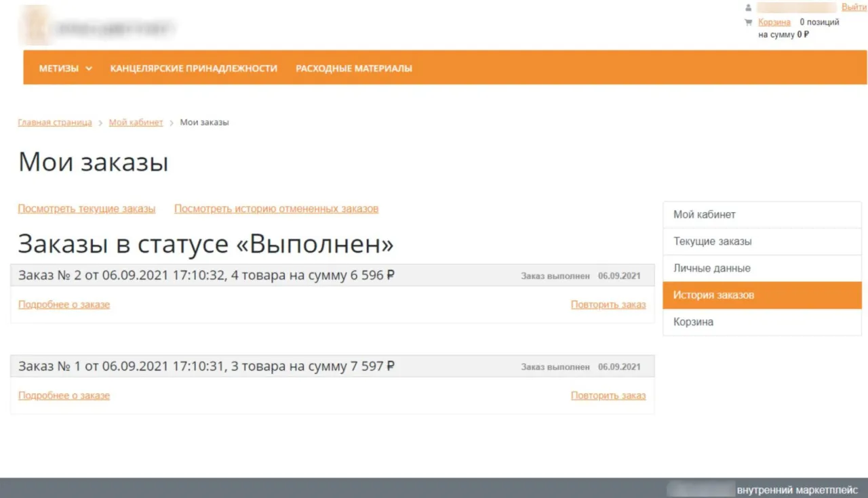Repeat order № 1 via Повторить заказ

click(608, 395)
